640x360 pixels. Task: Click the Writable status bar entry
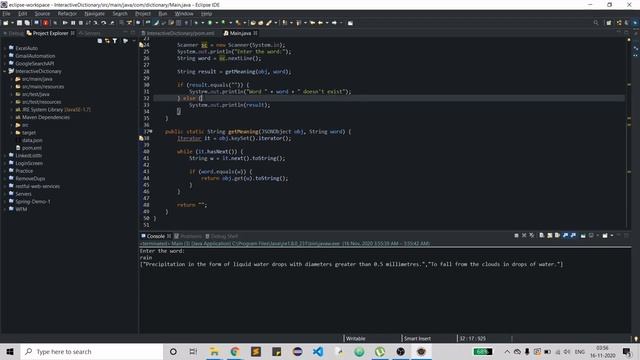356,338
